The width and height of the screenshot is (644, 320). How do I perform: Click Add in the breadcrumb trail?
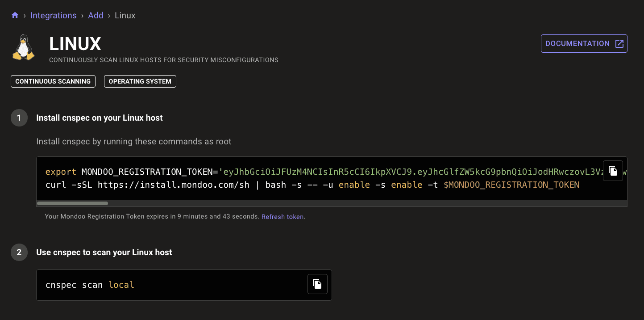(96, 15)
